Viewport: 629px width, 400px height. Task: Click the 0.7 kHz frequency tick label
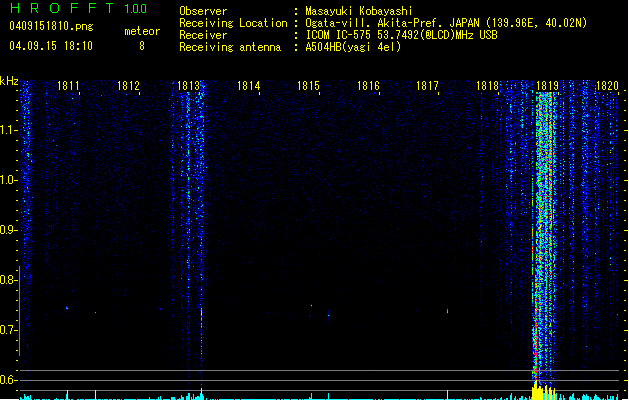tap(8, 330)
